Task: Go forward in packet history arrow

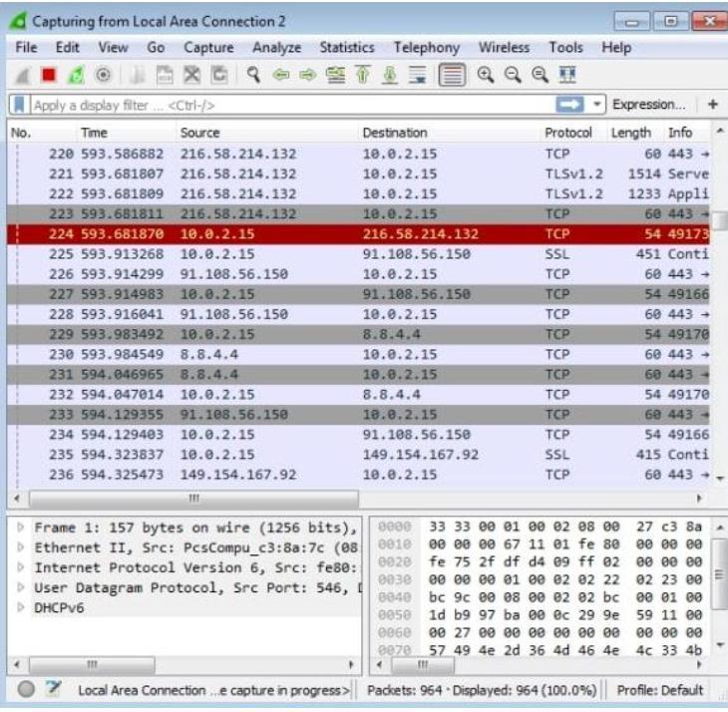Action: (x=308, y=75)
